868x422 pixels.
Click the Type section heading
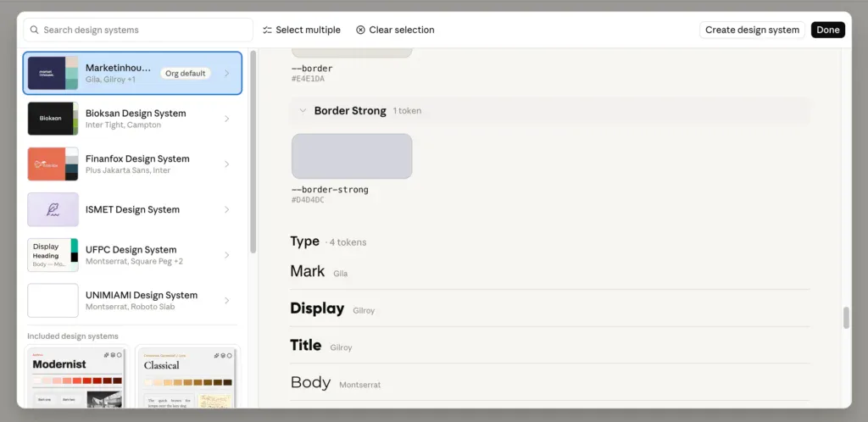pos(304,242)
